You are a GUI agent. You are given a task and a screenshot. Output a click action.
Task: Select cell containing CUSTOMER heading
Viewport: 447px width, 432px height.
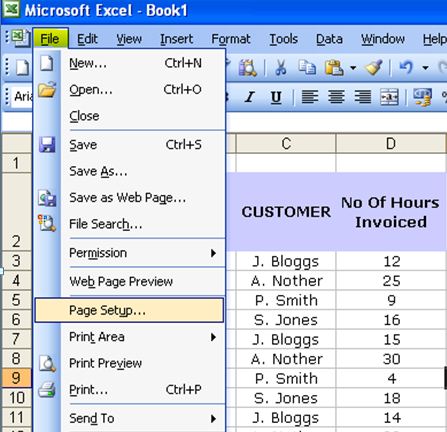[x=286, y=212]
